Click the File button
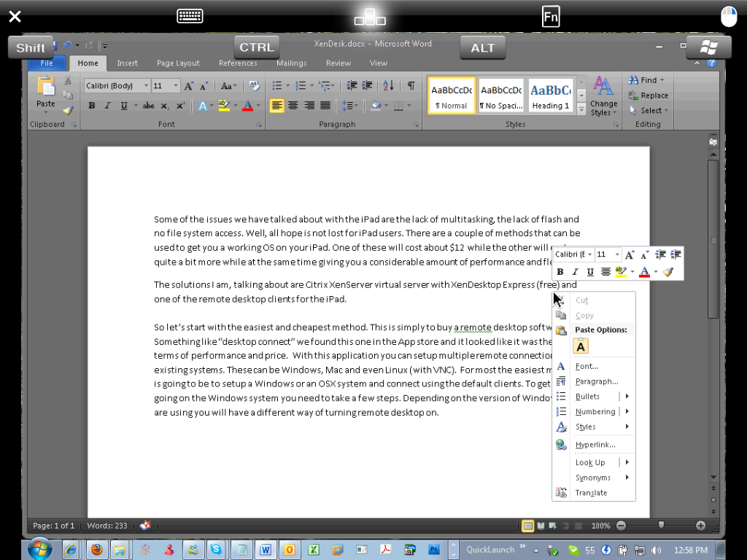 click(47, 63)
